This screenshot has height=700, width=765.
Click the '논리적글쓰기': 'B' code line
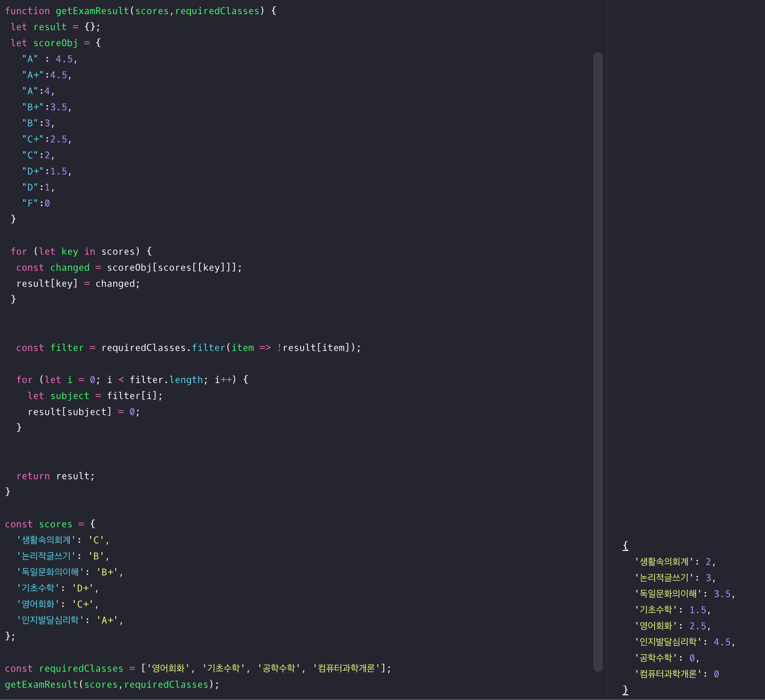point(63,556)
